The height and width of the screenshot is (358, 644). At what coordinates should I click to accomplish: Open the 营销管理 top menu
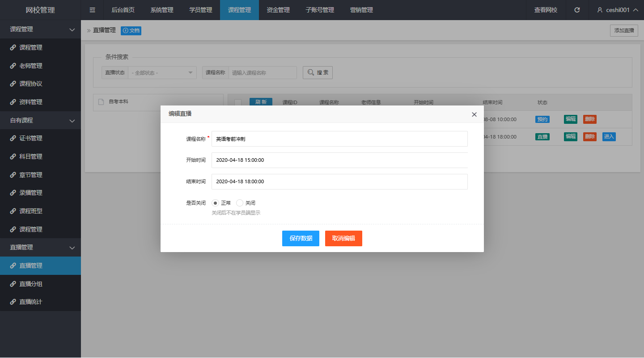click(361, 10)
